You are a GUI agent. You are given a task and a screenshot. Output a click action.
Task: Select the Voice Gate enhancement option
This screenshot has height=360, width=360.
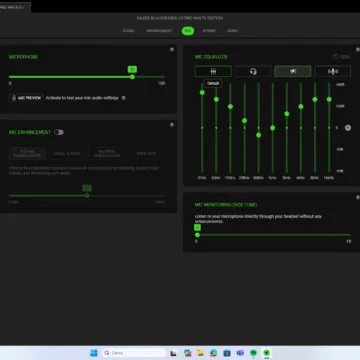click(x=146, y=154)
